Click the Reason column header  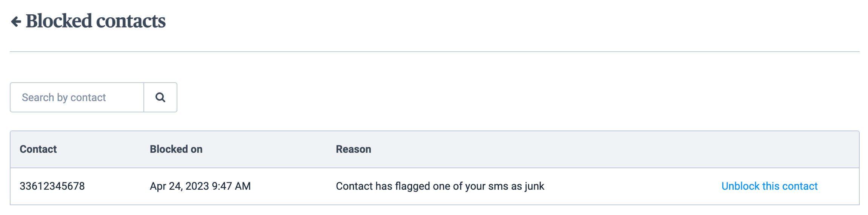tap(353, 149)
